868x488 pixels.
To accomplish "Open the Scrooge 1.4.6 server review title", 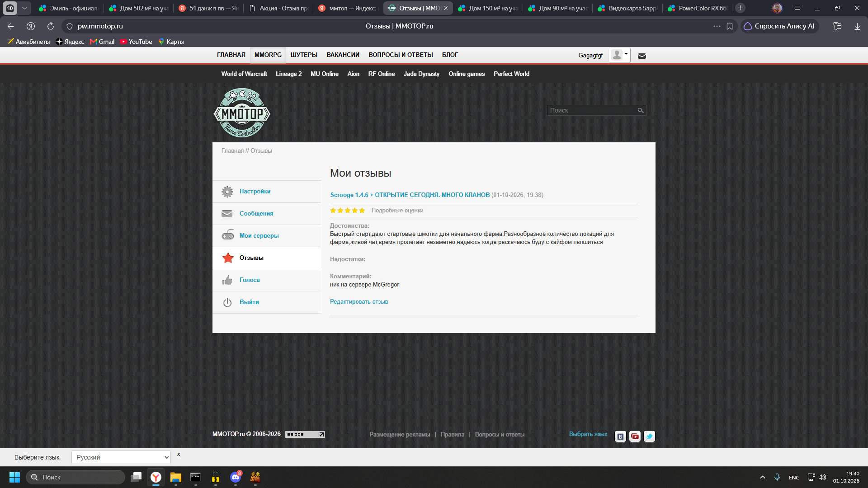I will 410,195.
